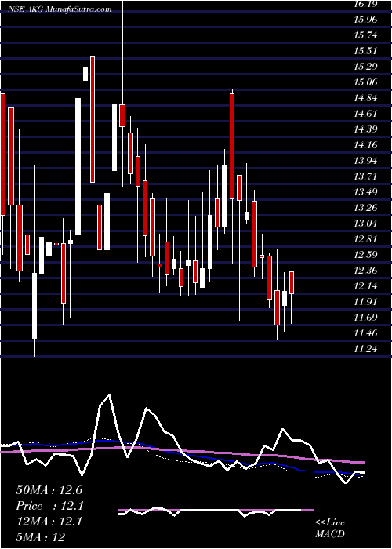The height and width of the screenshot is (549, 392).
Task: Click the Price : 12.1 readout
Action: (49, 506)
